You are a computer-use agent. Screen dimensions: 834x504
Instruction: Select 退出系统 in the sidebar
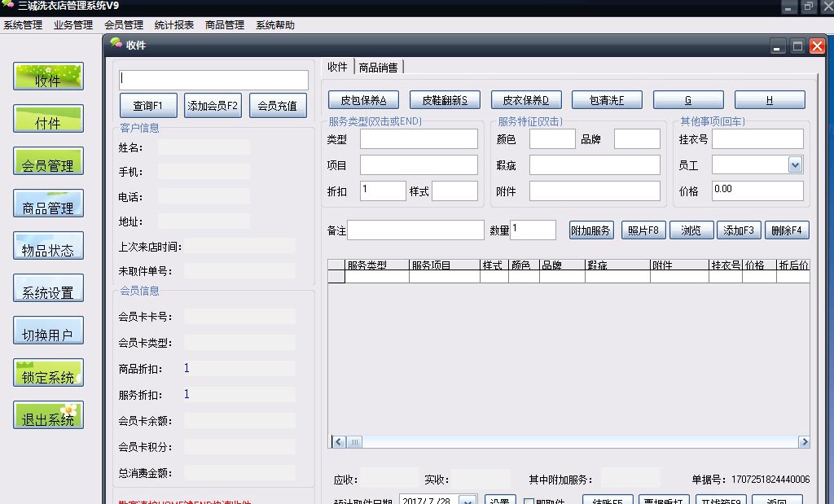pyautogui.click(x=48, y=414)
